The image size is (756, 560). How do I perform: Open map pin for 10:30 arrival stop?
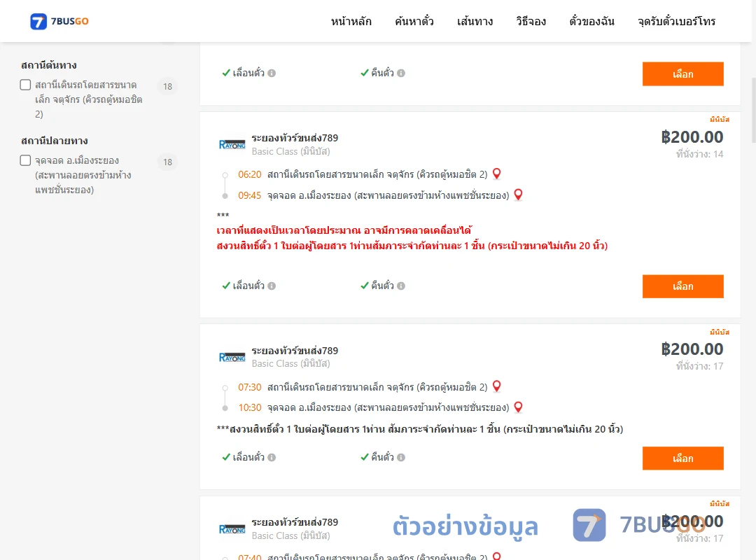(x=518, y=407)
